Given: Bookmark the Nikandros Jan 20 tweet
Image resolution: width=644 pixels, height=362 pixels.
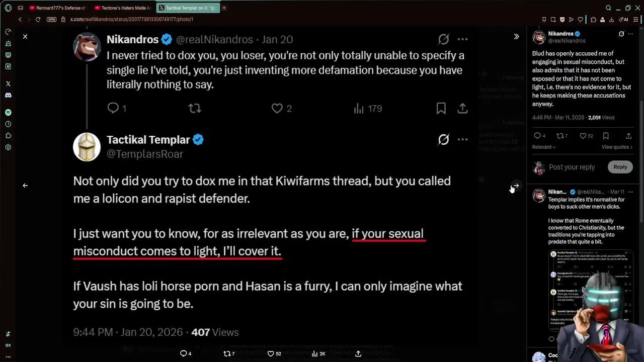Looking at the screenshot, I should [441, 108].
